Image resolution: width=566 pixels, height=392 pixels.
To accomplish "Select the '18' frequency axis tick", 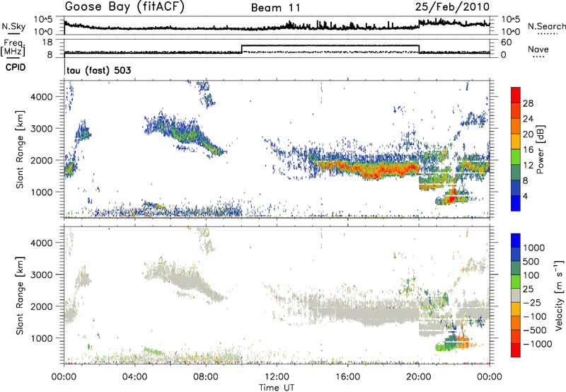I will coord(48,42).
